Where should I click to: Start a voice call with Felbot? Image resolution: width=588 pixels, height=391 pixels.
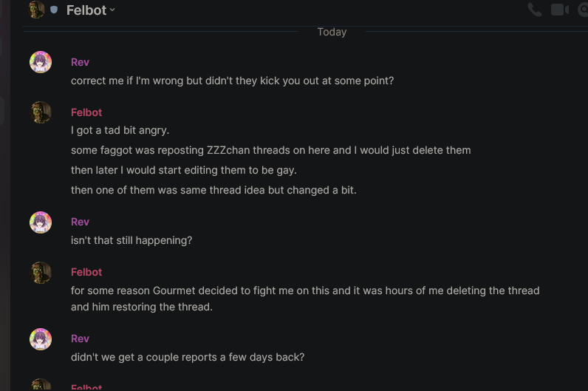tap(534, 10)
